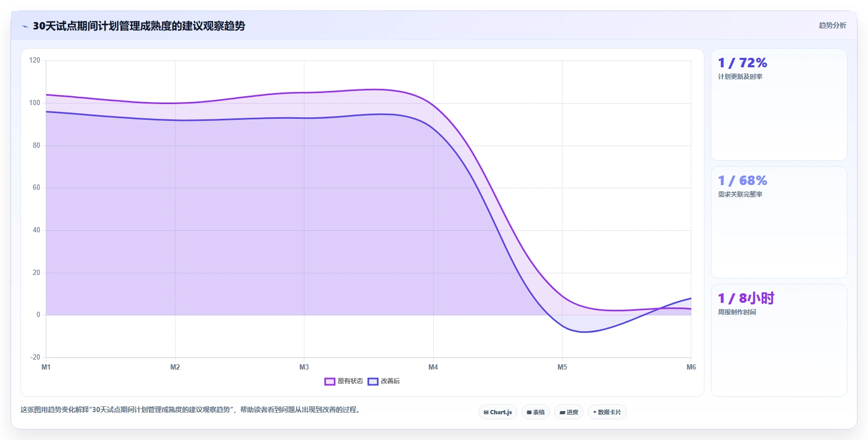Click the blue 改善后 legend swatch
Image resolution: width=868 pixels, height=440 pixels.
373,382
